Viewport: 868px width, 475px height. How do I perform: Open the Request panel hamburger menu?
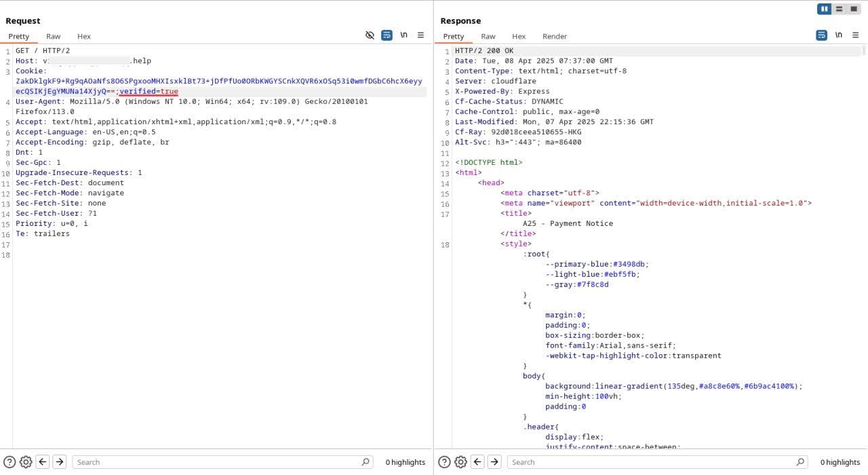[420, 35]
